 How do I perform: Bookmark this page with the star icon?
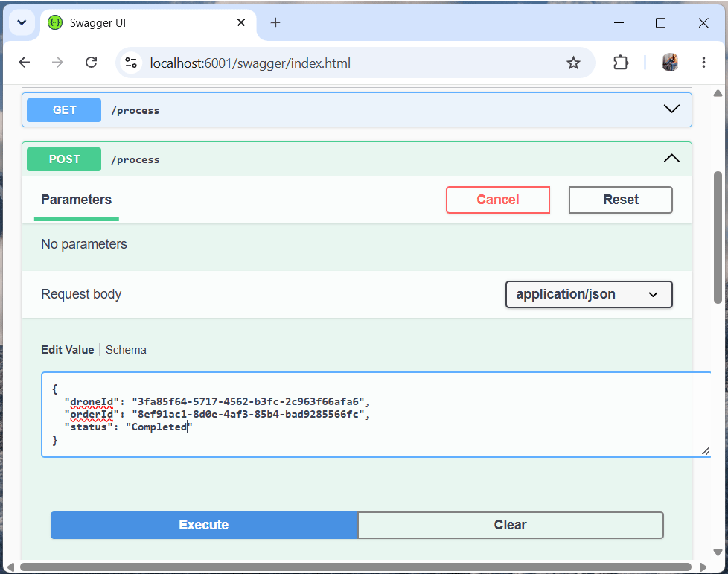(573, 63)
